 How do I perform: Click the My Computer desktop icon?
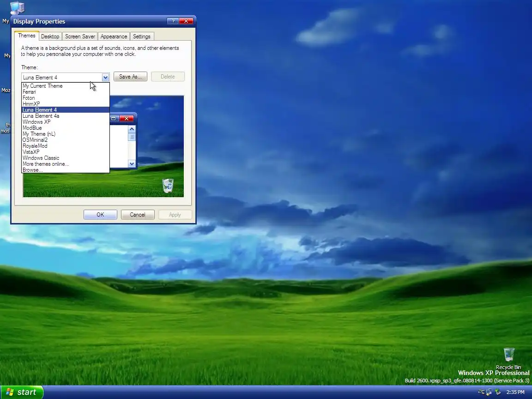coord(17,8)
